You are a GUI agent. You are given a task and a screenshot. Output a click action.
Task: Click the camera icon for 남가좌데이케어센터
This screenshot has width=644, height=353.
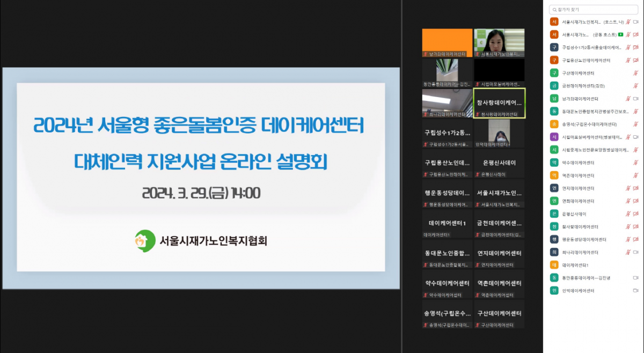635,99
